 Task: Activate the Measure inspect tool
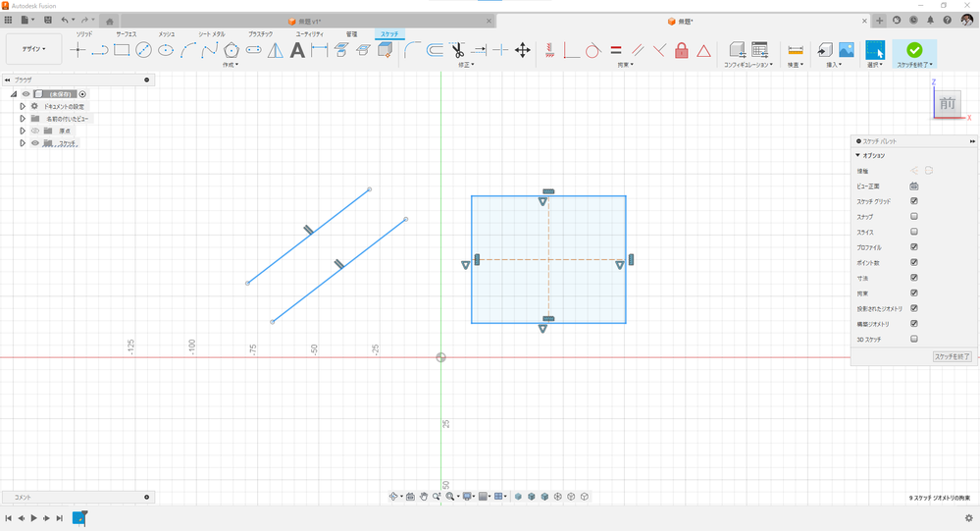click(796, 50)
